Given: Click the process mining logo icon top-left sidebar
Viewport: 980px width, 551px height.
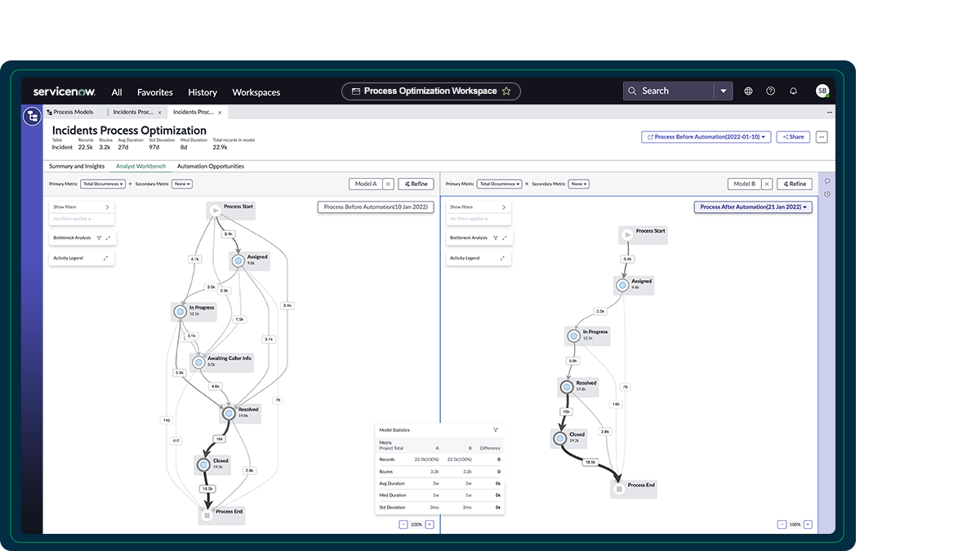Looking at the screenshot, I should 31,116.
